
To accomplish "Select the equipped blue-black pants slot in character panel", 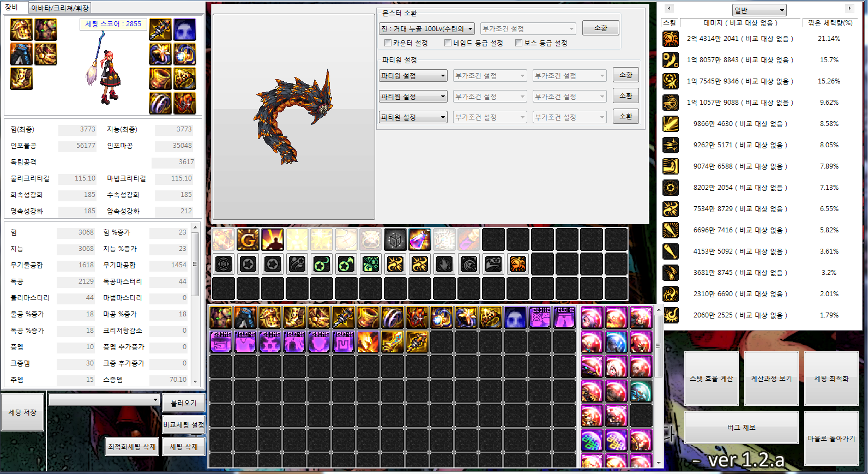I will [21, 54].
